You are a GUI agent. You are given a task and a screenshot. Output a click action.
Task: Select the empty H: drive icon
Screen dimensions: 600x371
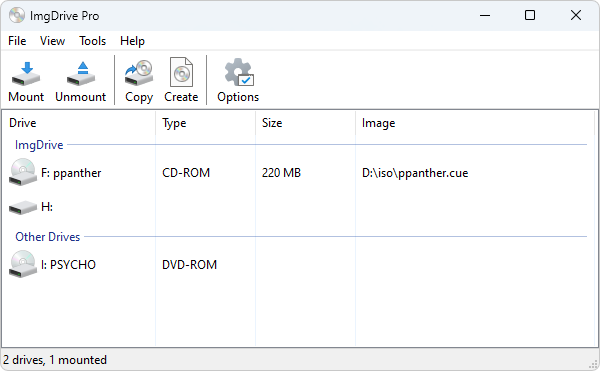[x=23, y=208]
